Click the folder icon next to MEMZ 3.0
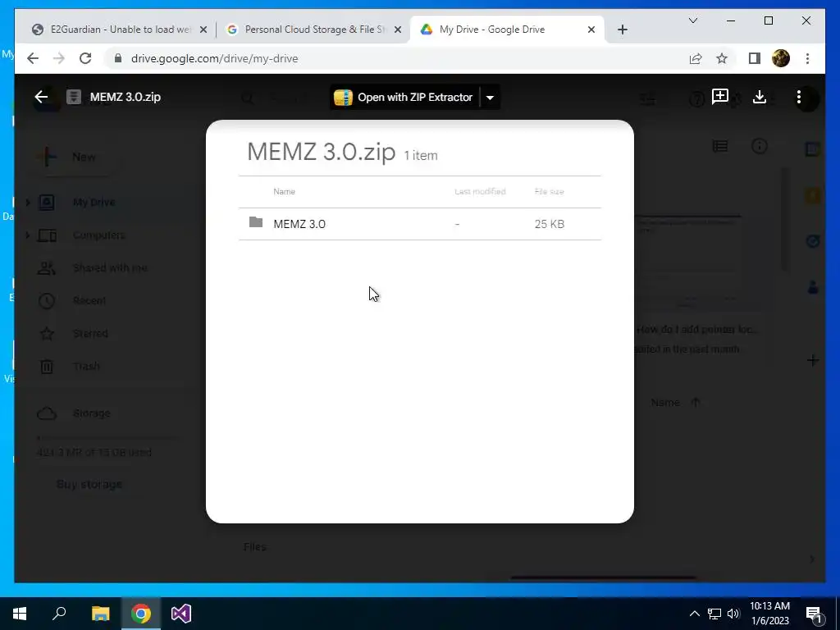The width and height of the screenshot is (840, 630). [256, 221]
